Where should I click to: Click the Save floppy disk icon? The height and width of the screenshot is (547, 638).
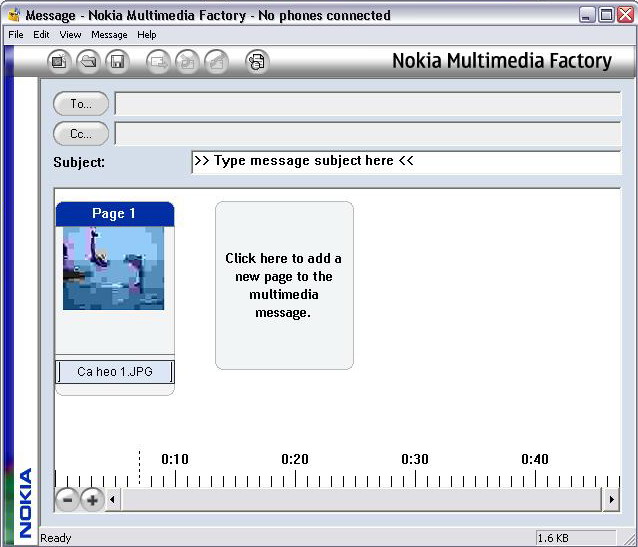point(117,62)
